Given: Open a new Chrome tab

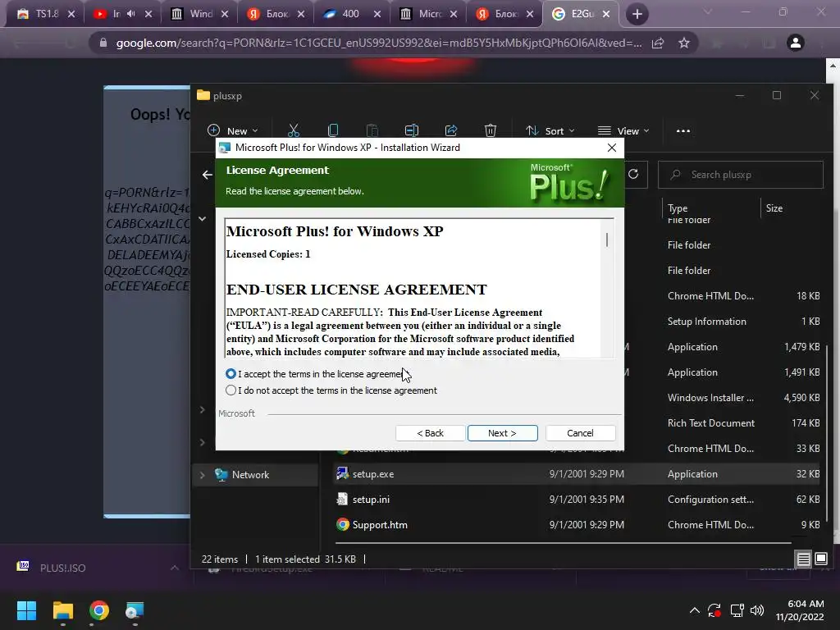Looking at the screenshot, I should [637, 14].
